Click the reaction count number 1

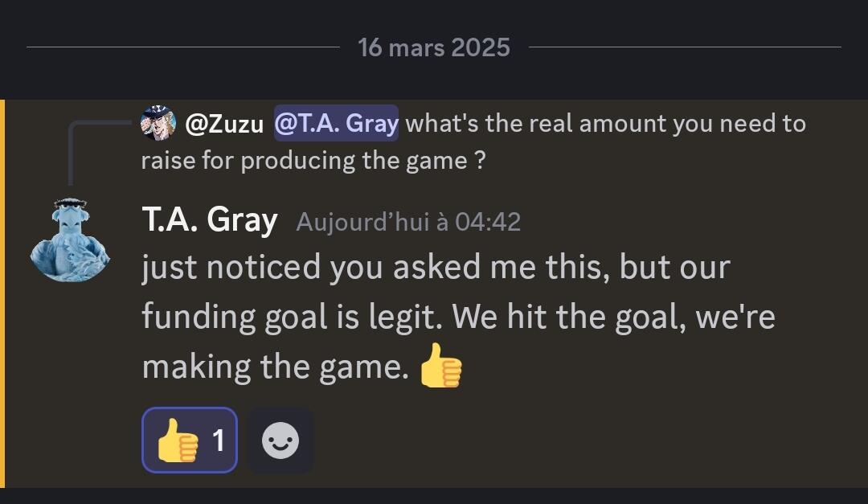pyautogui.click(x=219, y=440)
